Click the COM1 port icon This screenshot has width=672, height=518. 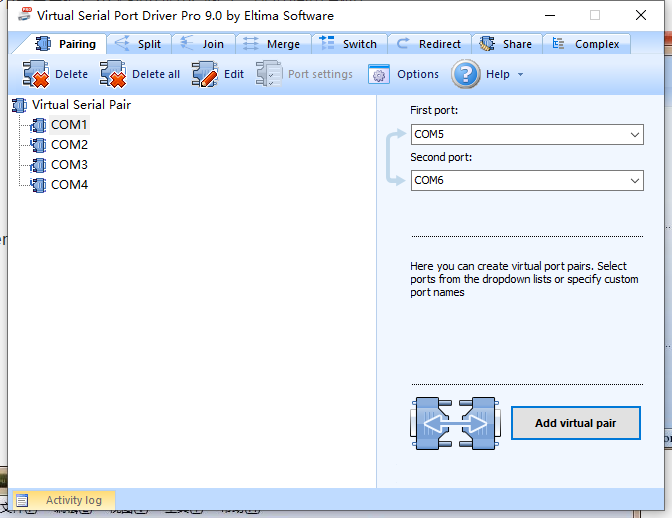pos(39,125)
